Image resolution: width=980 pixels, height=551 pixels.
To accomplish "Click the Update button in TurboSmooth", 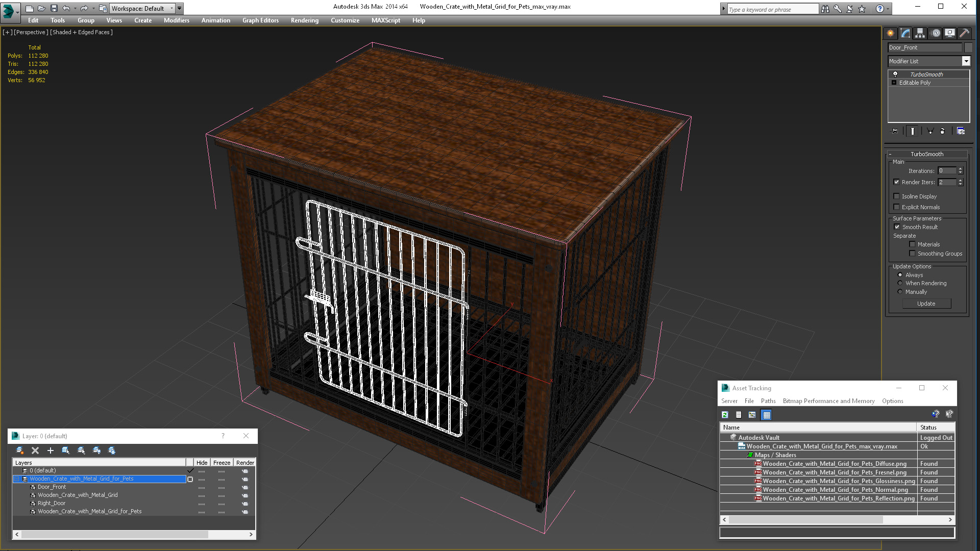I will pos(926,304).
